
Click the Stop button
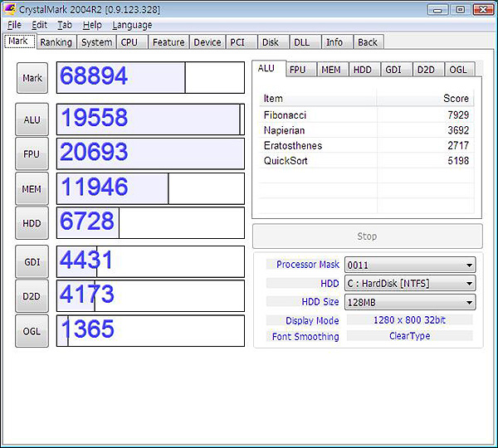point(368,236)
